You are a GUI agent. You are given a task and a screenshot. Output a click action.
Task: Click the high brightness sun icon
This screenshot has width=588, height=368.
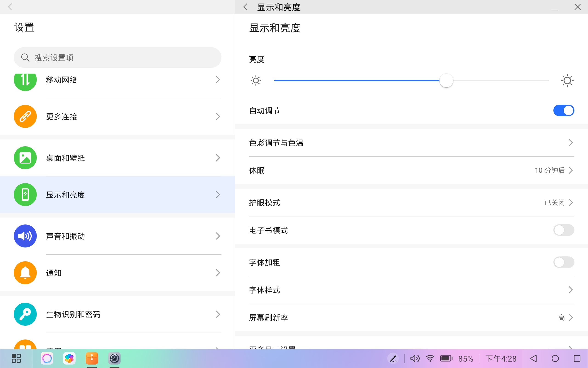tap(567, 80)
